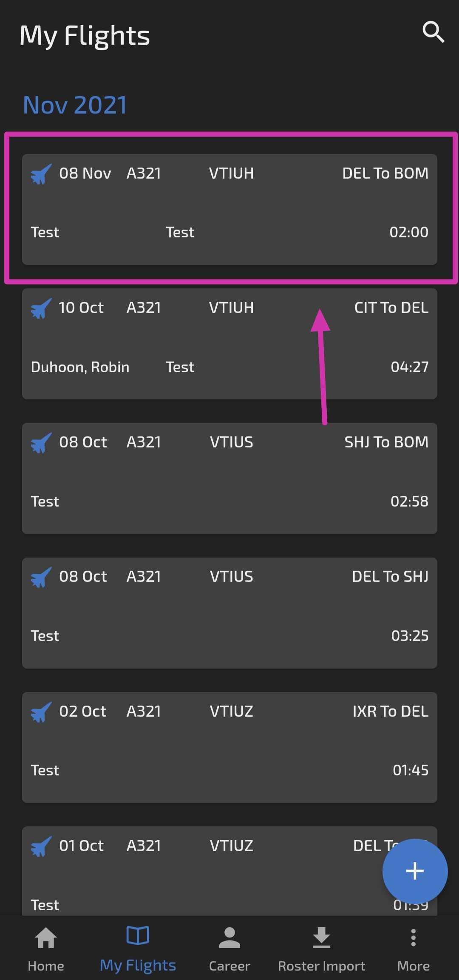Open the Career person icon
Image resolution: width=459 pixels, height=980 pixels.
pyautogui.click(x=229, y=937)
